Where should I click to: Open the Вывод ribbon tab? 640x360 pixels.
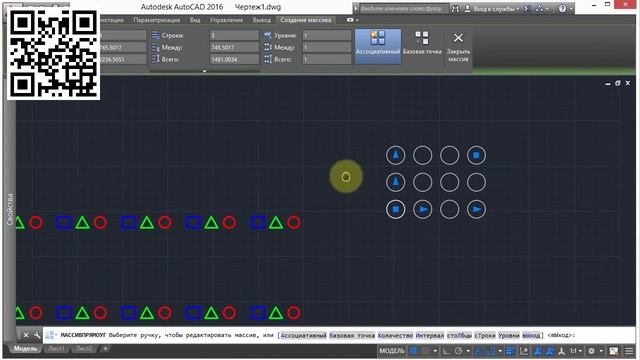(x=262, y=20)
